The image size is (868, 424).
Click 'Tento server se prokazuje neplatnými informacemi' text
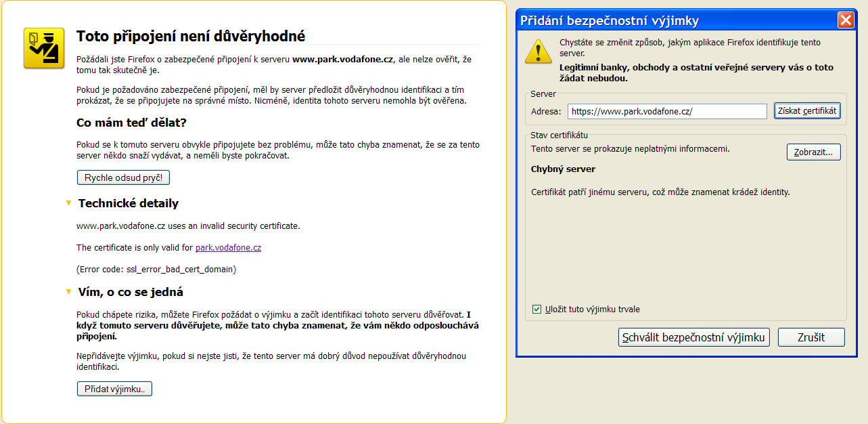tap(631, 148)
